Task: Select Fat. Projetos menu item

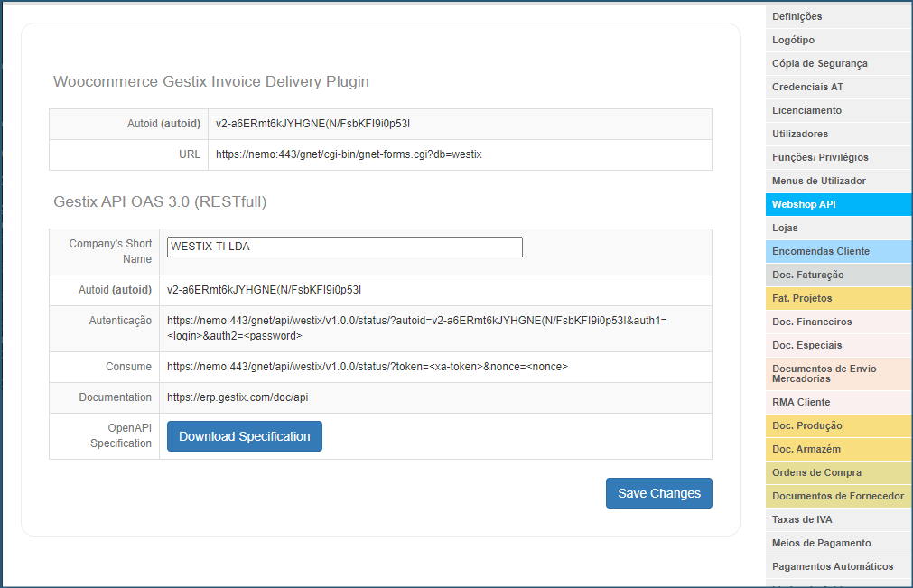Action: point(838,298)
